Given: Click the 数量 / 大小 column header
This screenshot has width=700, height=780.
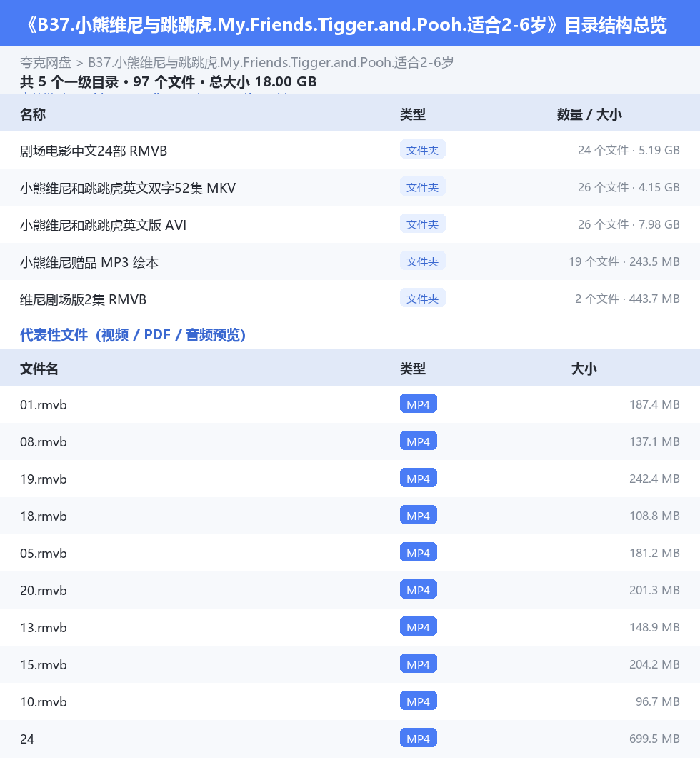Looking at the screenshot, I should (x=589, y=114).
